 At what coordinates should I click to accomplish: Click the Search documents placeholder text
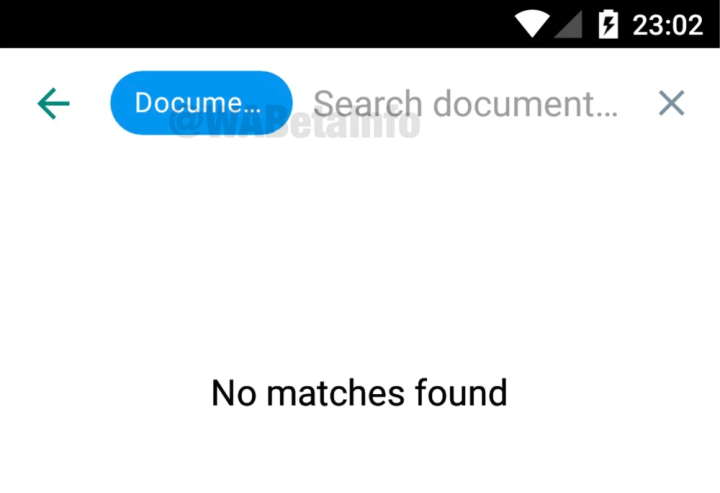pyautogui.click(x=465, y=104)
